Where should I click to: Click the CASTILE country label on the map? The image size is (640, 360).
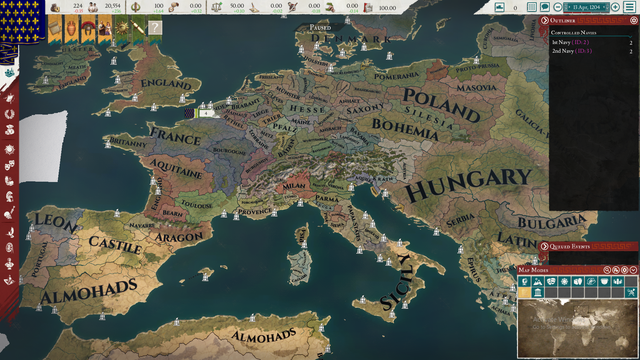115,244
